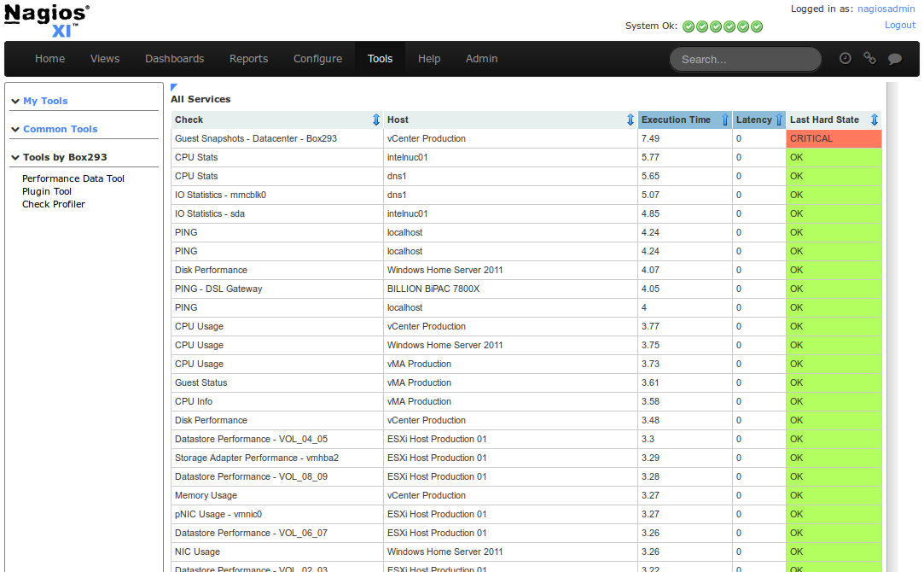The height and width of the screenshot is (572, 924).
Task: Click the Tools by Box293 heading
Action: (65, 157)
